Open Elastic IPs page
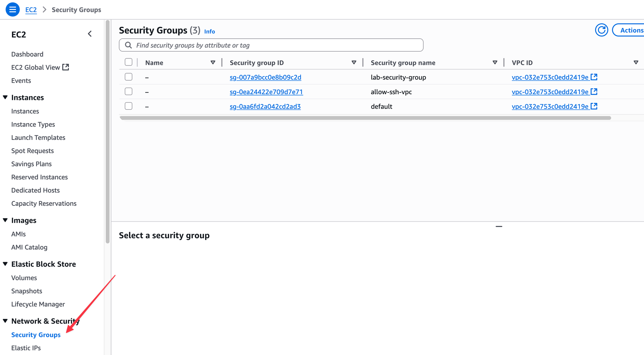This screenshot has width=644, height=355. [x=26, y=348]
